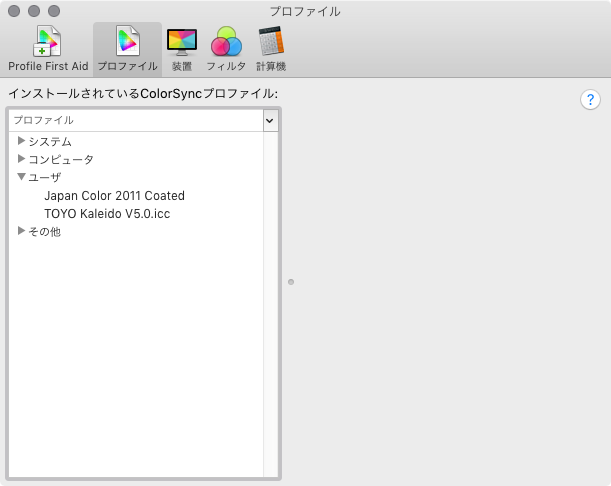This screenshot has height=486, width=611.
Task: Click the プロファイル column header
Action: point(136,120)
